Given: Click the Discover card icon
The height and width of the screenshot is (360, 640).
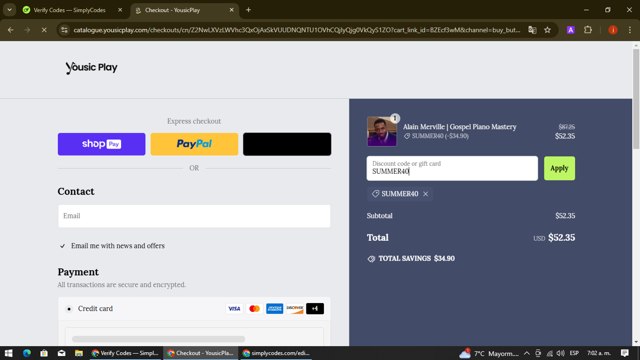Looking at the screenshot, I should coord(295,309).
